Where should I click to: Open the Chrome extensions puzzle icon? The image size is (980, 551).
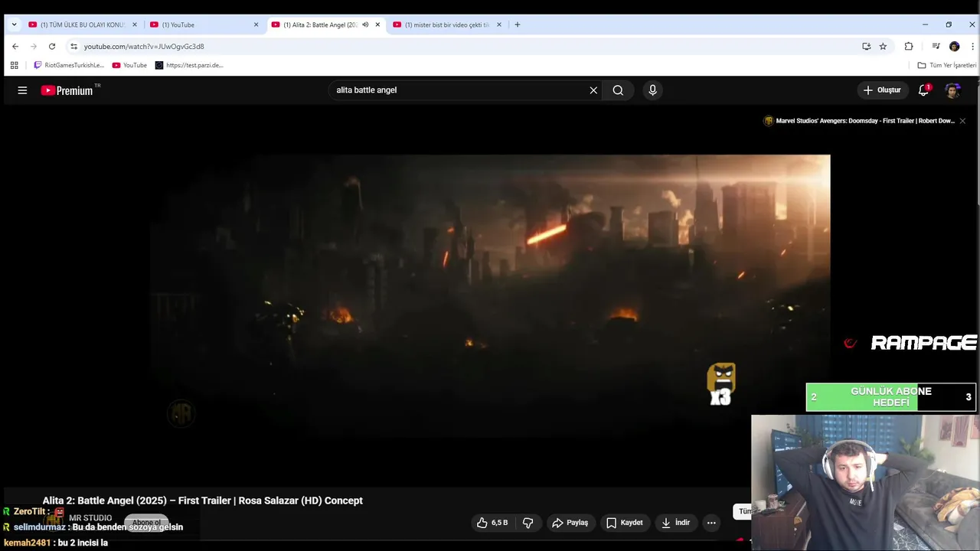(x=909, y=46)
